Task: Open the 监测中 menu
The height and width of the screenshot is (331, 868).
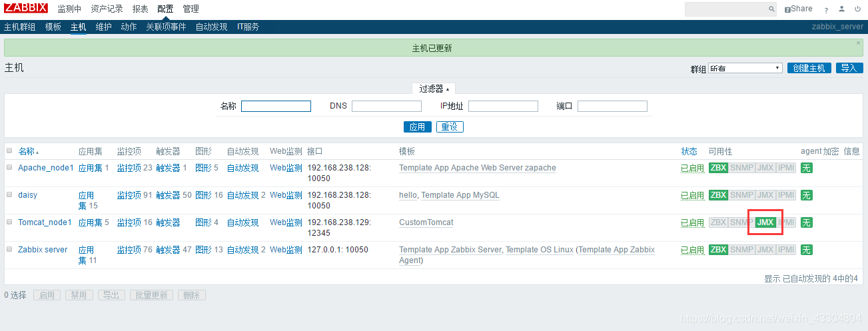Action: point(69,9)
